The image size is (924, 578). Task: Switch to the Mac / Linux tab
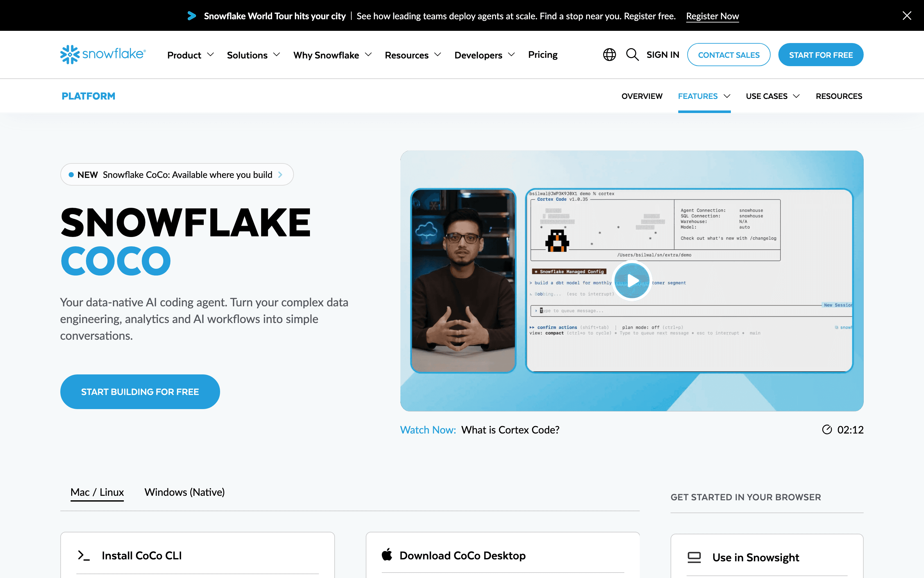tap(97, 492)
